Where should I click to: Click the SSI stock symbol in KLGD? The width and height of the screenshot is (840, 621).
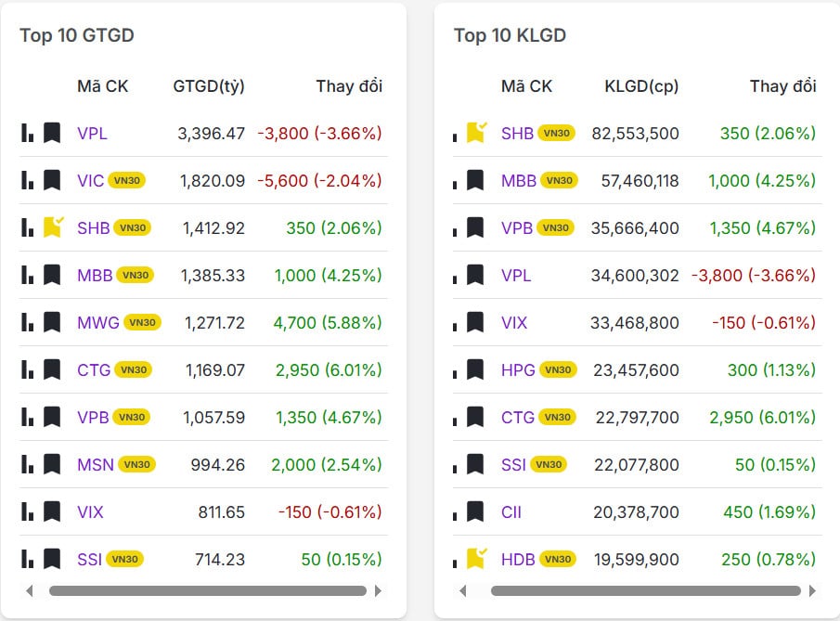pos(512,464)
